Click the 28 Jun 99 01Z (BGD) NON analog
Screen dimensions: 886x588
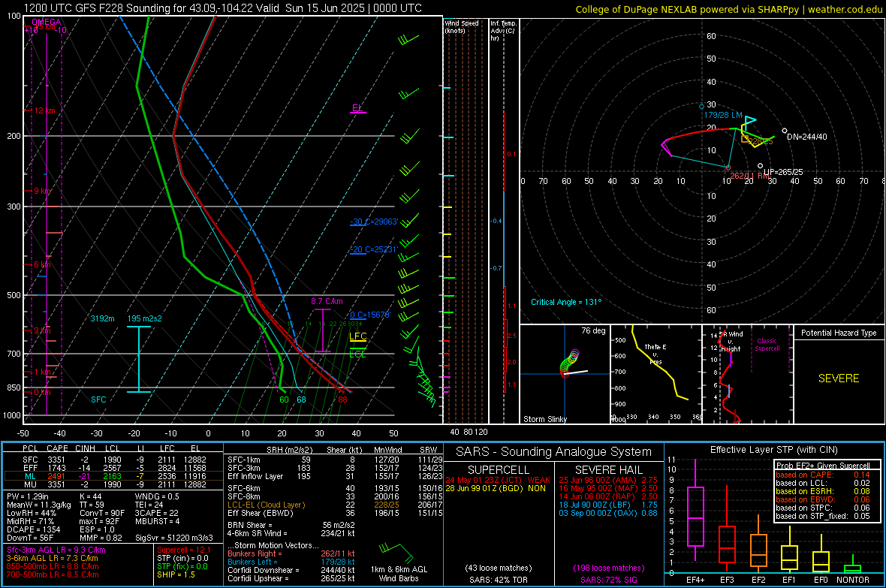pyautogui.click(x=496, y=488)
